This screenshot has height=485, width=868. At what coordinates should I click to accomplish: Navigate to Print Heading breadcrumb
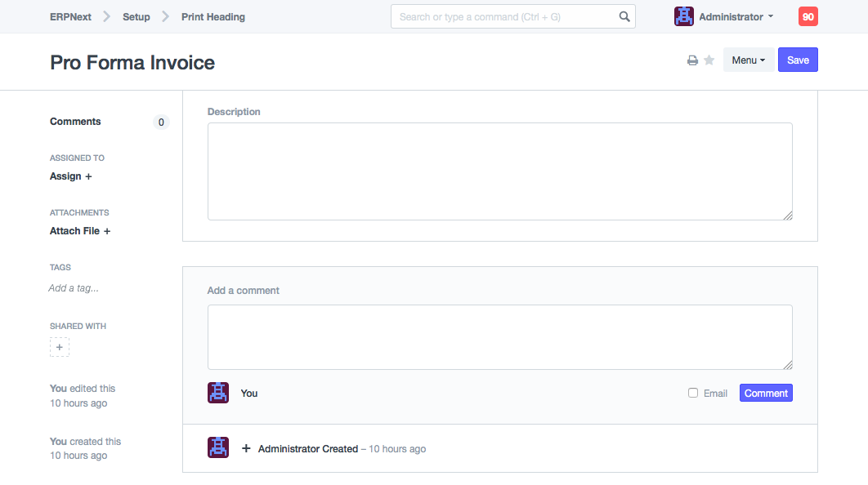point(213,16)
